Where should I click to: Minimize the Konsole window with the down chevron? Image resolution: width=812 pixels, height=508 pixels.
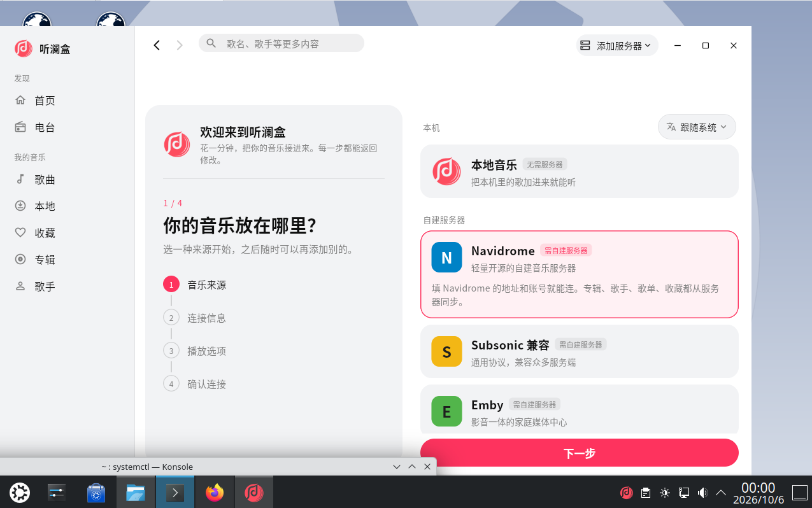point(397,467)
